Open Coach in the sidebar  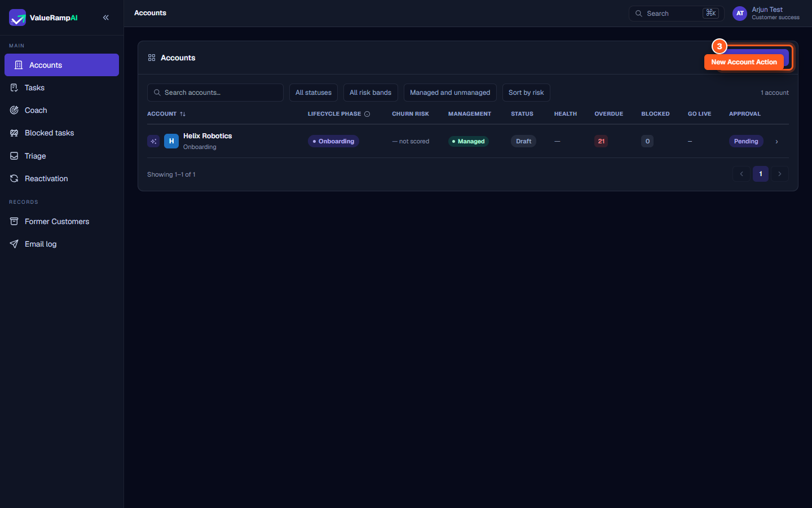[x=61, y=110]
